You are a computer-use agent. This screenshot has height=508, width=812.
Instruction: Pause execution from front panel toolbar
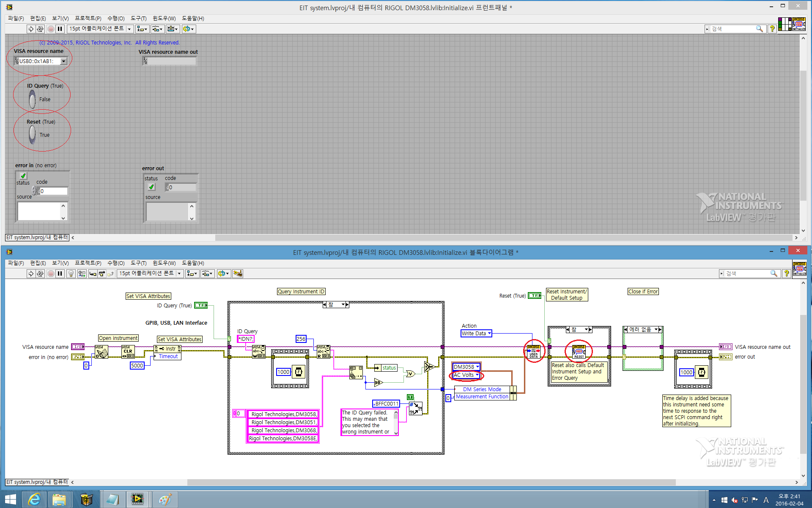point(60,29)
